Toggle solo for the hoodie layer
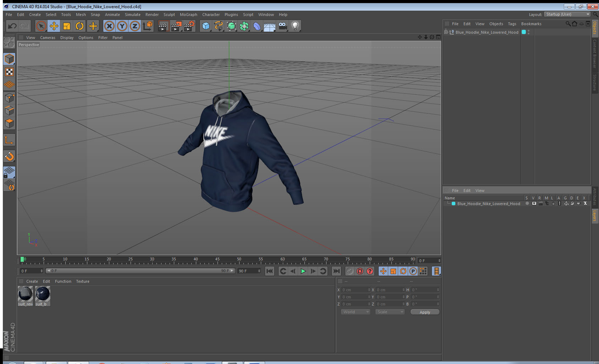599x364 pixels. [x=527, y=204]
